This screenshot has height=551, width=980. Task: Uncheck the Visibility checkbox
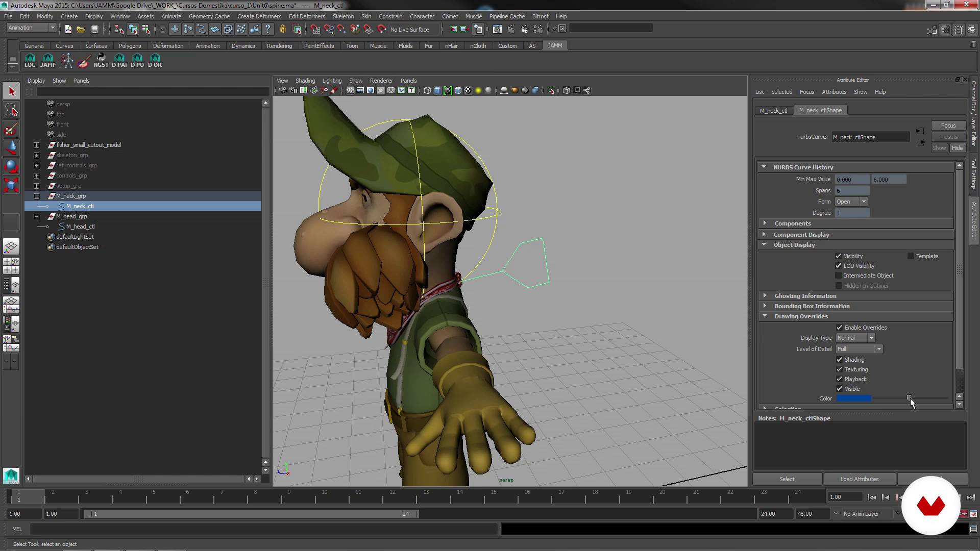tap(838, 256)
